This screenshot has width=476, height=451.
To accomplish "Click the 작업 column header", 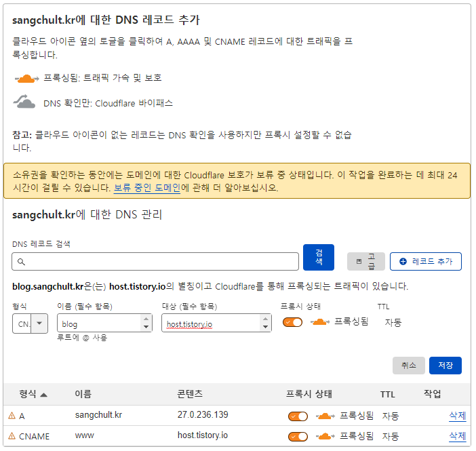I will (433, 394).
